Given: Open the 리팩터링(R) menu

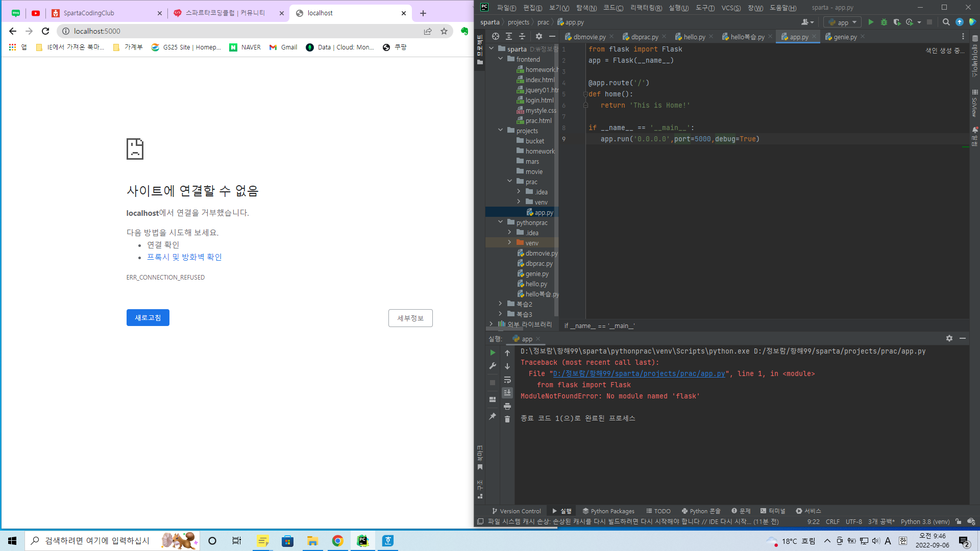Looking at the screenshot, I should coord(646,8).
